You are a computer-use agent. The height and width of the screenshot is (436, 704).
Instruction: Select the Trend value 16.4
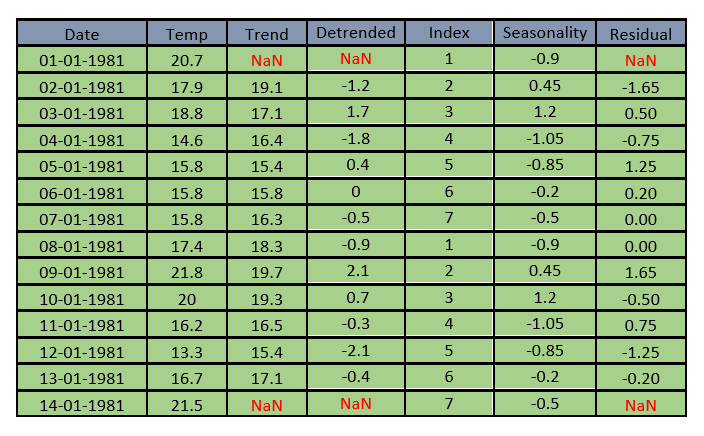266,140
